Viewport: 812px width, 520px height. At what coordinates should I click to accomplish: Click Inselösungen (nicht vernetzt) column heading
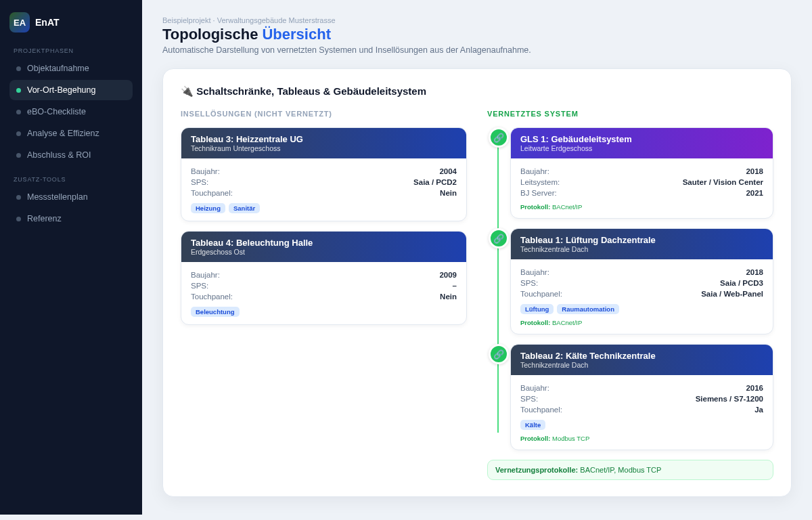click(256, 114)
